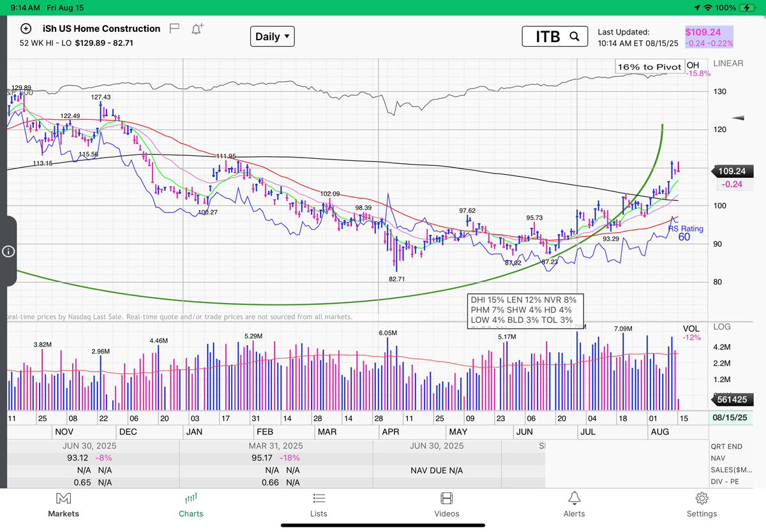
Task: Open the Daily periodicity dropdown
Action: (x=273, y=37)
